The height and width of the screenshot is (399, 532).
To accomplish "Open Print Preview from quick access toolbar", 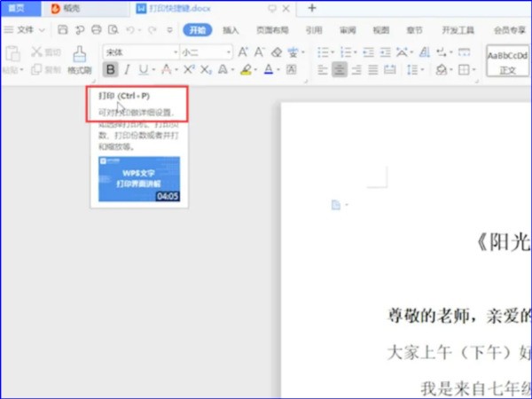I will [113, 29].
